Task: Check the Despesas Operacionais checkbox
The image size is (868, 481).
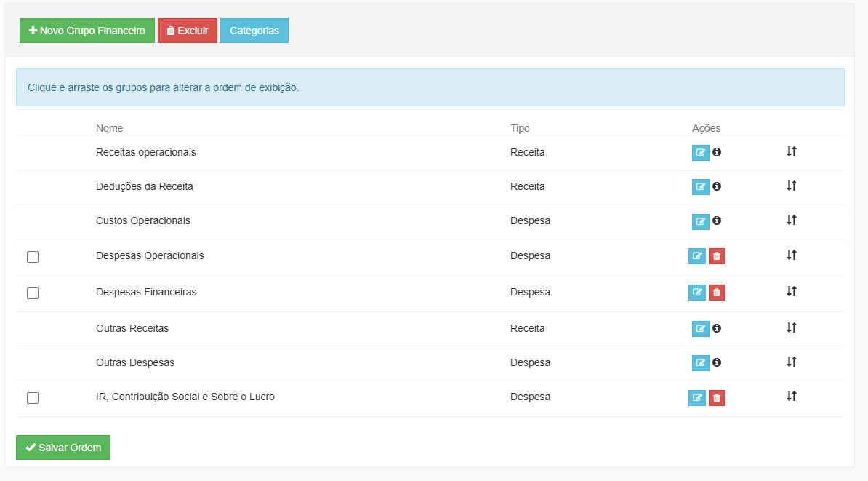Action: (x=33, y=257)
